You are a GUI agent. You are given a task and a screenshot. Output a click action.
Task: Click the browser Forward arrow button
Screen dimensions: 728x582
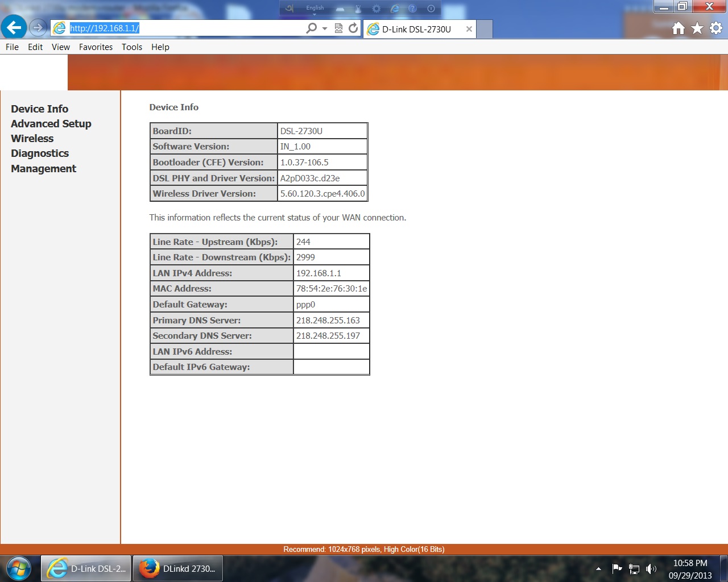38,27
